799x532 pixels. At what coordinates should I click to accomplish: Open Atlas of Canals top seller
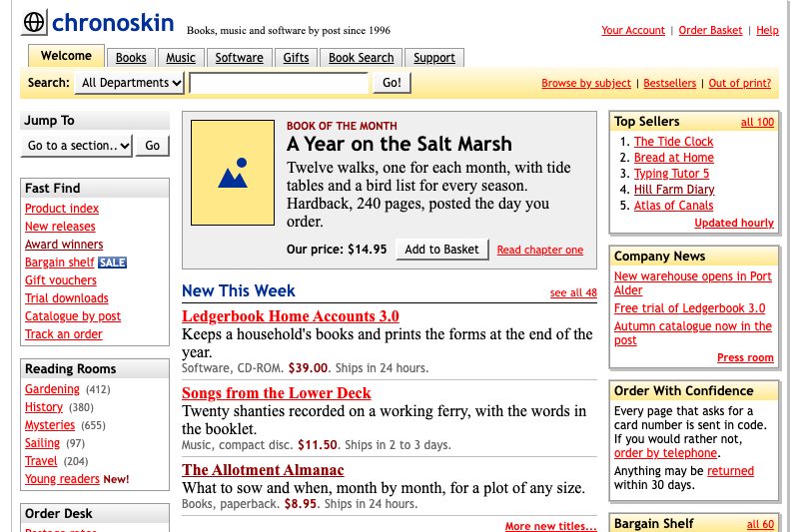pyautogui.click(x=673, y=206)
